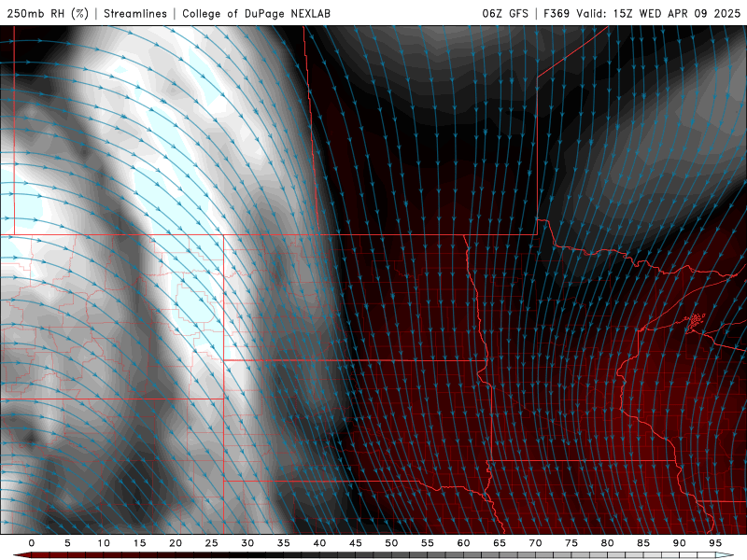Click the '80' label on the color scale
This screenshot has height=560, width=747.
click(x=607, y=543)
